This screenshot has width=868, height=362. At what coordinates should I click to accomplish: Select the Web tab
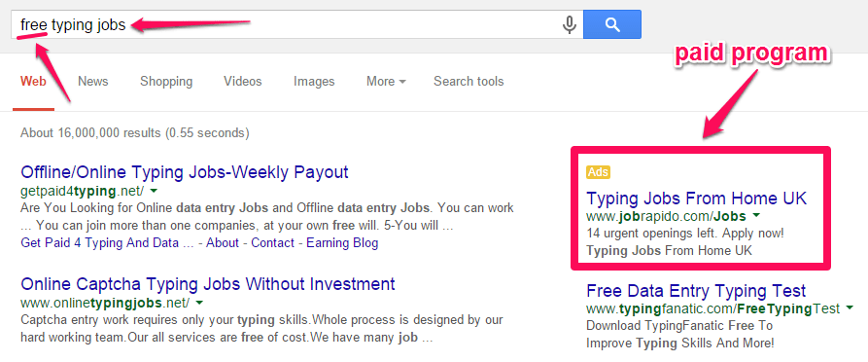(x=33, y=82)
